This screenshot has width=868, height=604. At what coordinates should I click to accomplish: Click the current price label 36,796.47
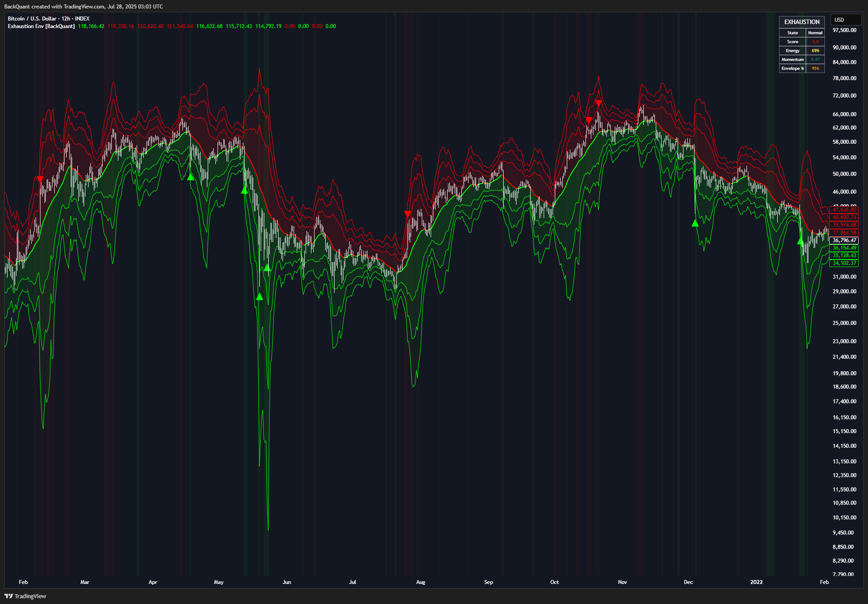(x=844, y=240)
